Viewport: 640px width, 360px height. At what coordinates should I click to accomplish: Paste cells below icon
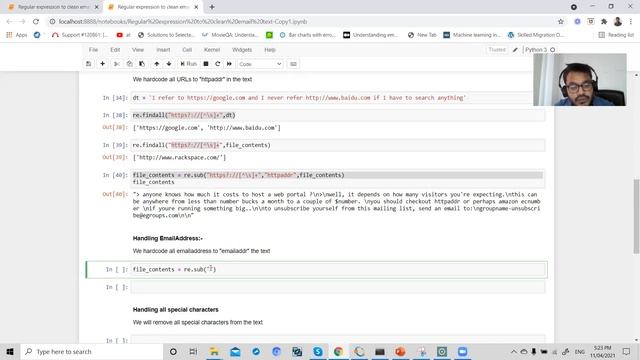tap(142, 64)
